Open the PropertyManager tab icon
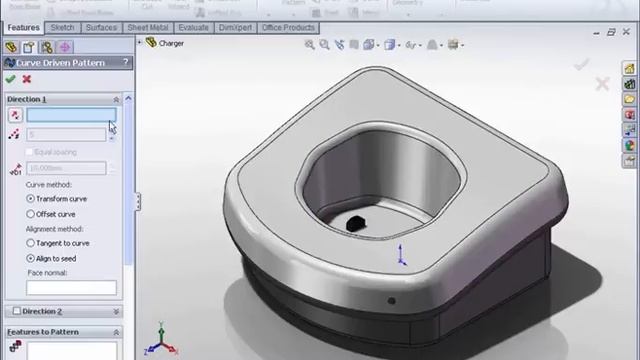Image resolution: width=640 pixels, height=360 pixels. pos(29,47)
